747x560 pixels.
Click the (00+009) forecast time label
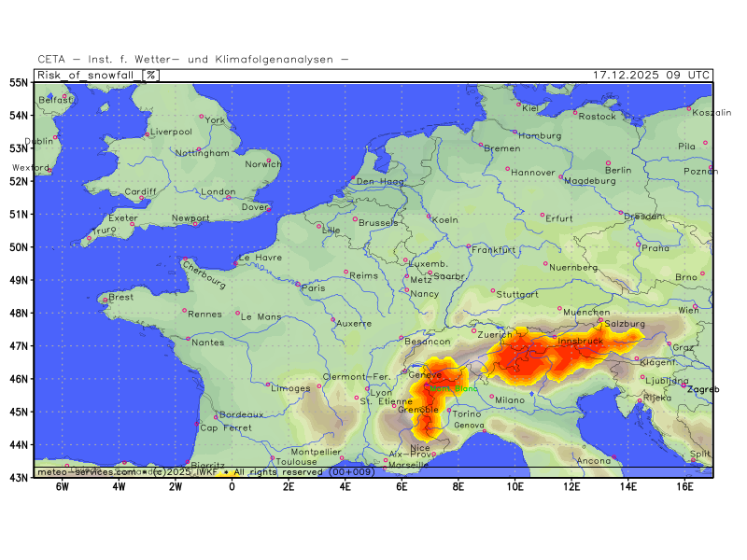352,472
